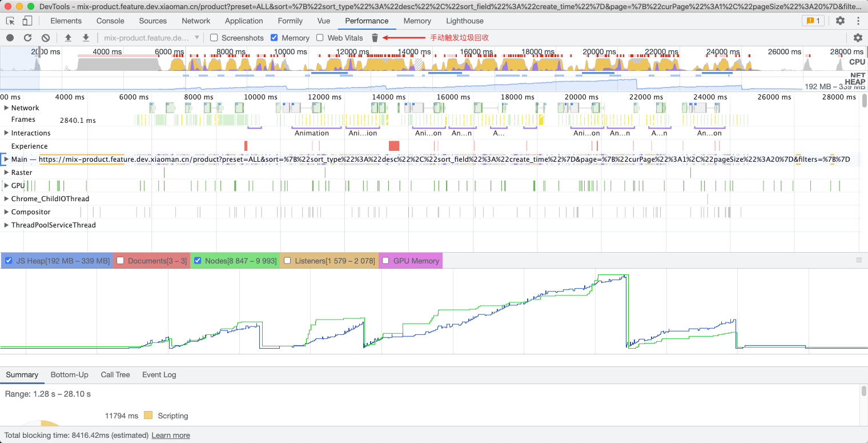Open the Sources panel
868x443 pixels.
point(153,21)
